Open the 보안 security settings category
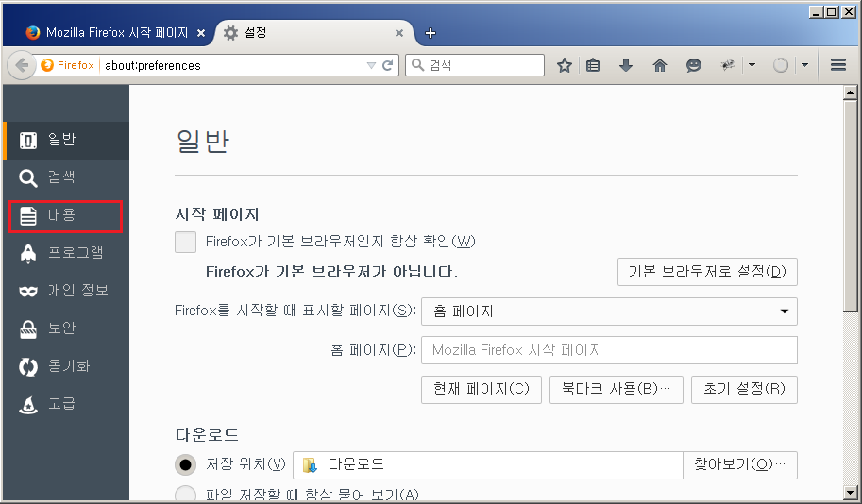862x504 pixels. tap(66, 328)
